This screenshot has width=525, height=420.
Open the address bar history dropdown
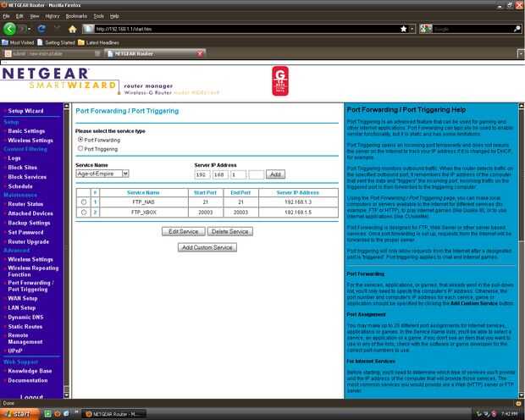pos(412,29)
